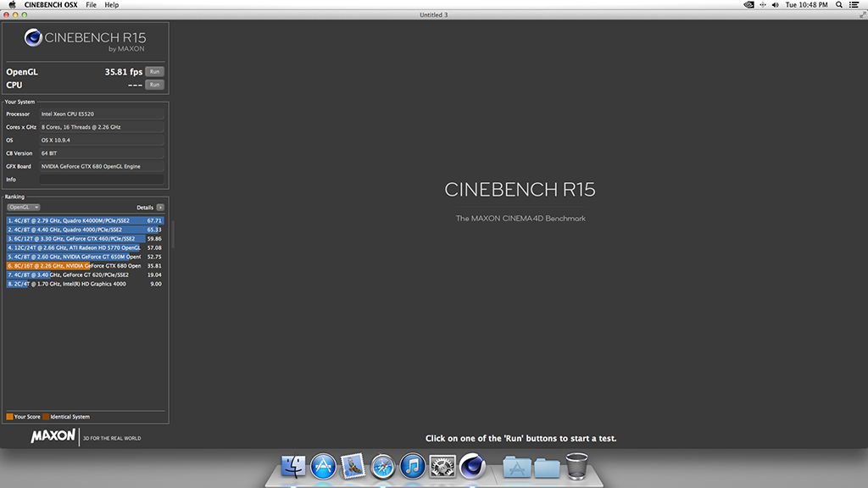
Task: Click the clock showing Tue 10:48 PM
Action: [x=807, y=5]
